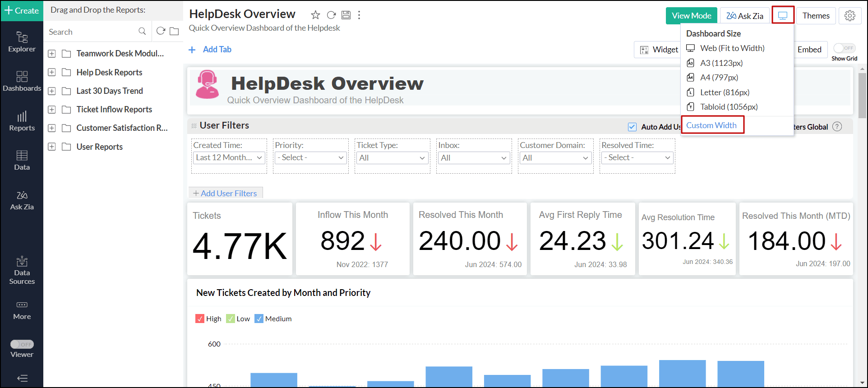868x388 pixels.
Task: Expand the Help Desk Reports folder
Action: pos(52,72)
